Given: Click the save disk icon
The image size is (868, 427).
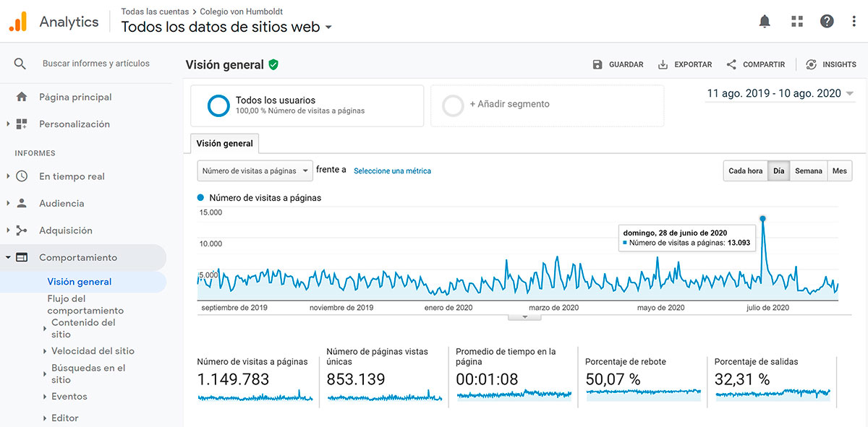Looking at the screenshot, I should click(597, 64).
